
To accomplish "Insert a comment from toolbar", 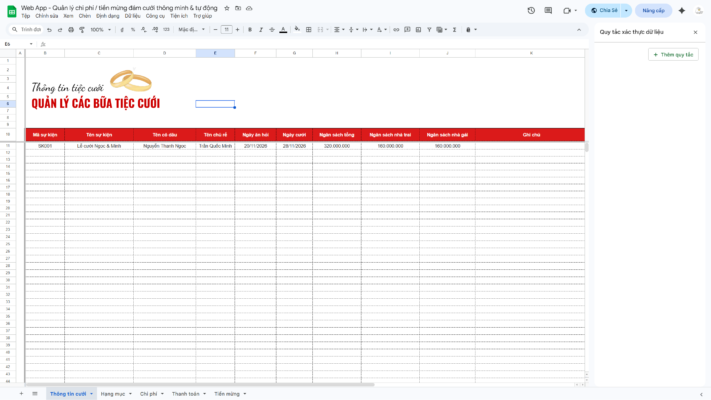I will (407, 29).
